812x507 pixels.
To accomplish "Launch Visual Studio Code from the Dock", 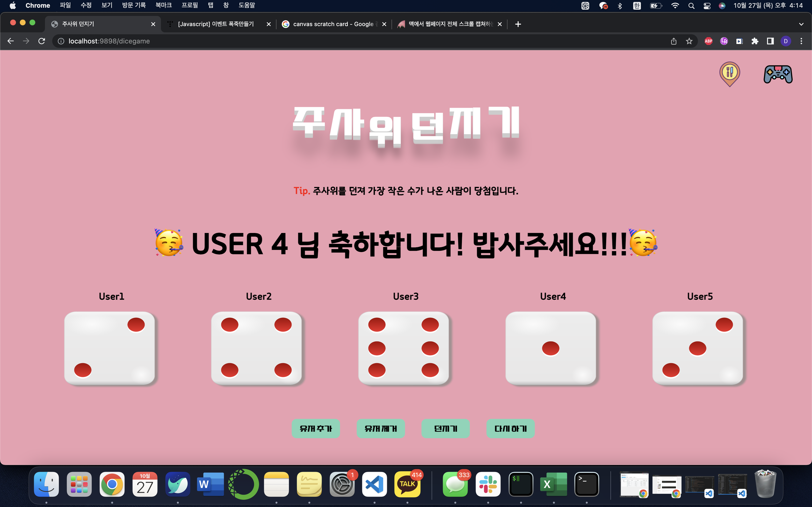I will pyautogui.click(x=374, y=484).
